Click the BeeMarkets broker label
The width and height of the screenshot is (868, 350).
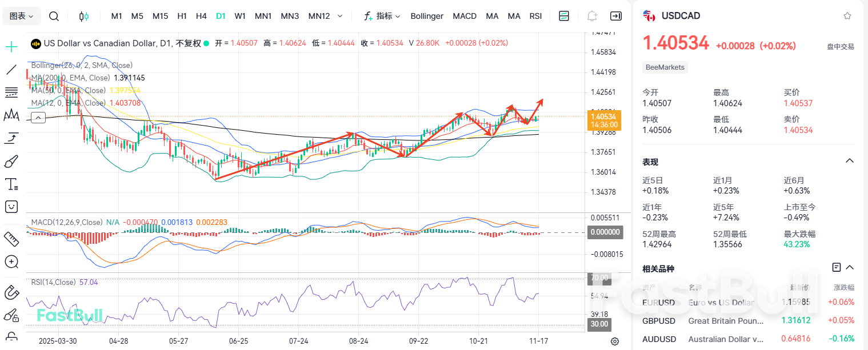pos(665,67)
